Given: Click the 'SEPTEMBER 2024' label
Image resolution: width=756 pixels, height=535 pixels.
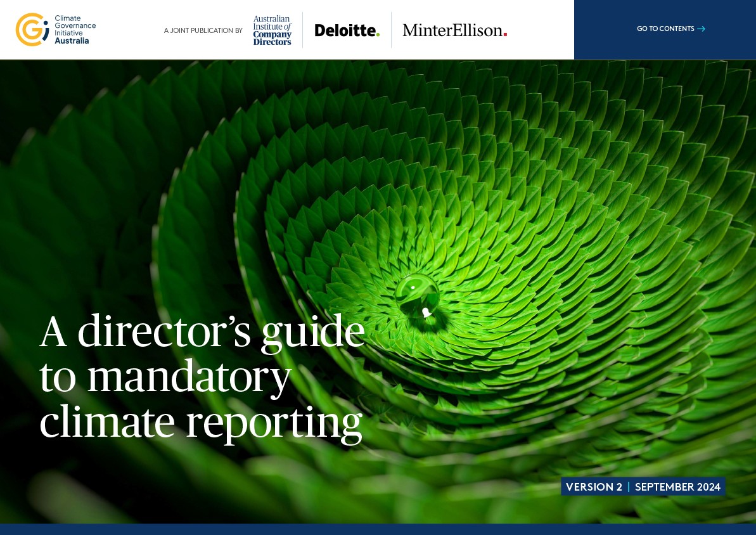Looking at the screenshot, I should point(677,487).
